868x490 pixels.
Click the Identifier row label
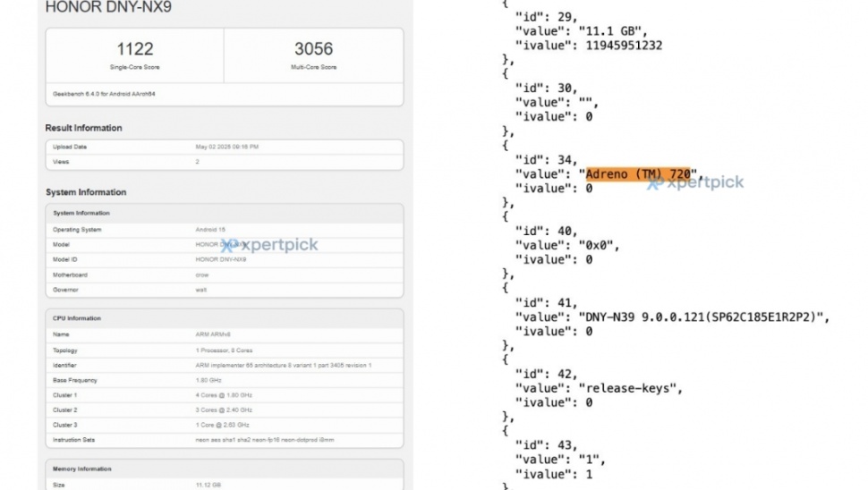64,366
